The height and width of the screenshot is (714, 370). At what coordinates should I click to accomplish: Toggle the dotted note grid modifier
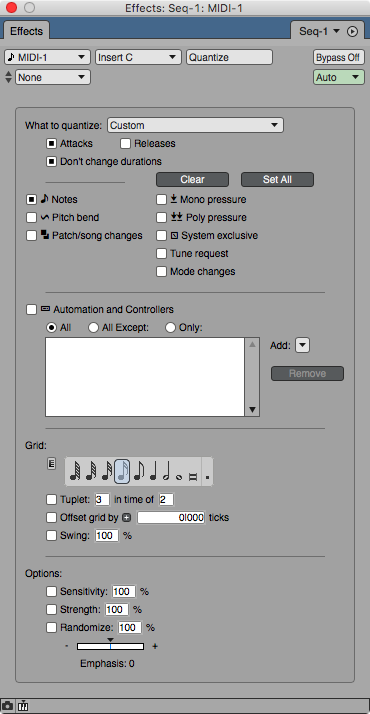pos(208,477)
